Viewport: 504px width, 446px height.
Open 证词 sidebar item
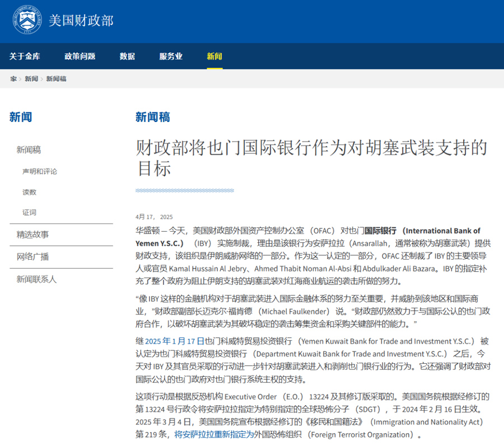click(30, 213)
